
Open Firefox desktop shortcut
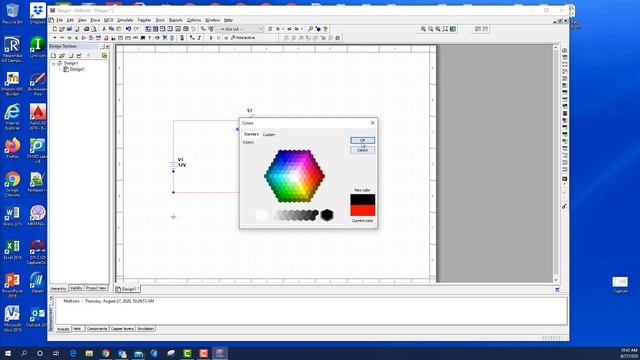click(x=12, y=148)
